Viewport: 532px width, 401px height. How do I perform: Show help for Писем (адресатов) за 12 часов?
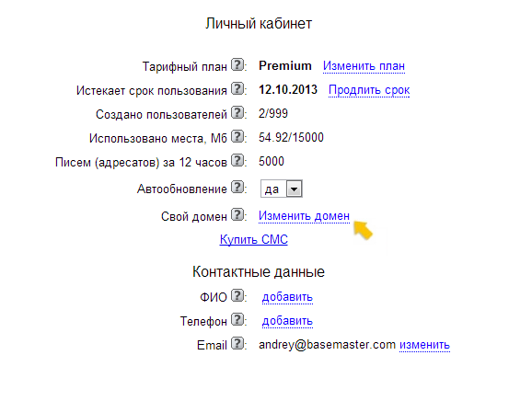[x=237, y=160]
